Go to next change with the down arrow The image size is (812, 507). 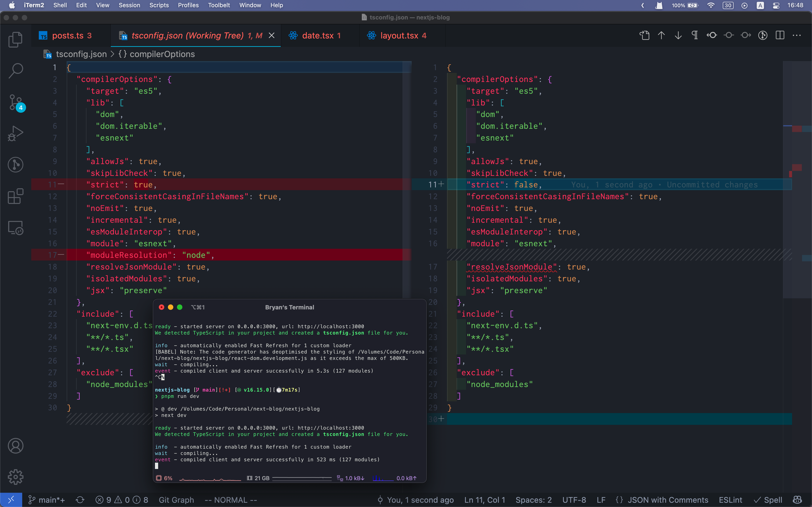click(x=678, y=35)
